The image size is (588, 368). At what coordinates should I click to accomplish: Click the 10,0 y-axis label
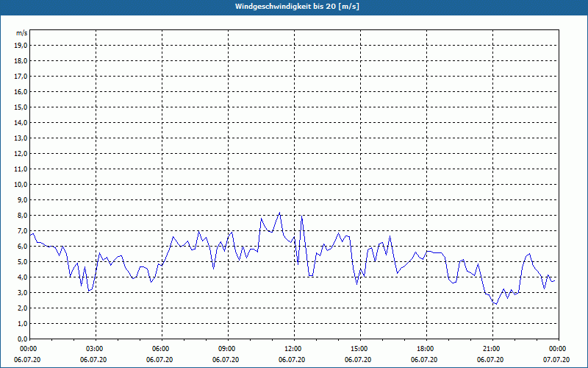click(21, 185)
